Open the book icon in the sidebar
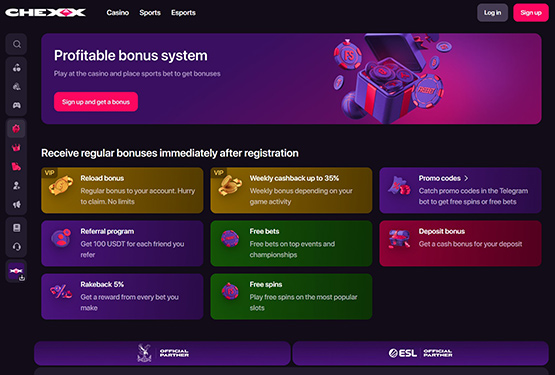555x375 pixels. (x=17, y=228)
